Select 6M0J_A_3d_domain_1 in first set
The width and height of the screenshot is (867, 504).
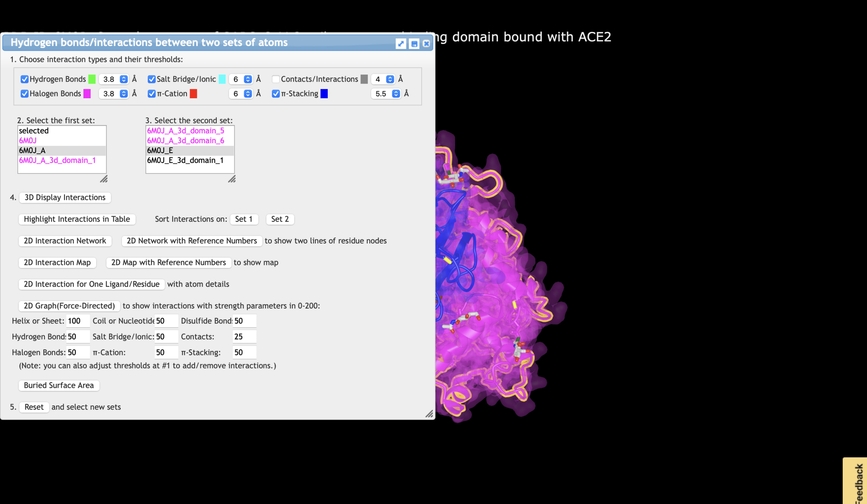(x=57, y=160)
